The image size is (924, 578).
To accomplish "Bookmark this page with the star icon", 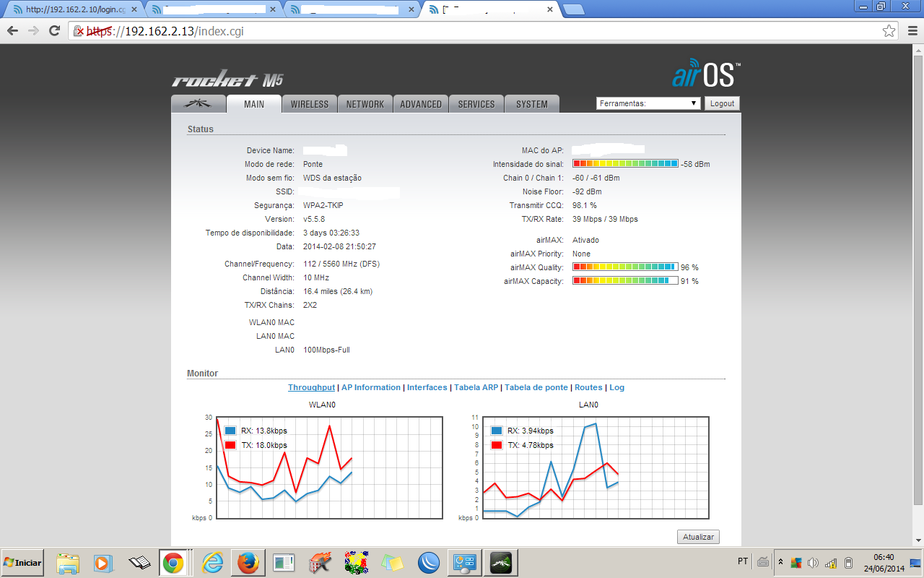I will pyautogui.click(x=889, y=31).
